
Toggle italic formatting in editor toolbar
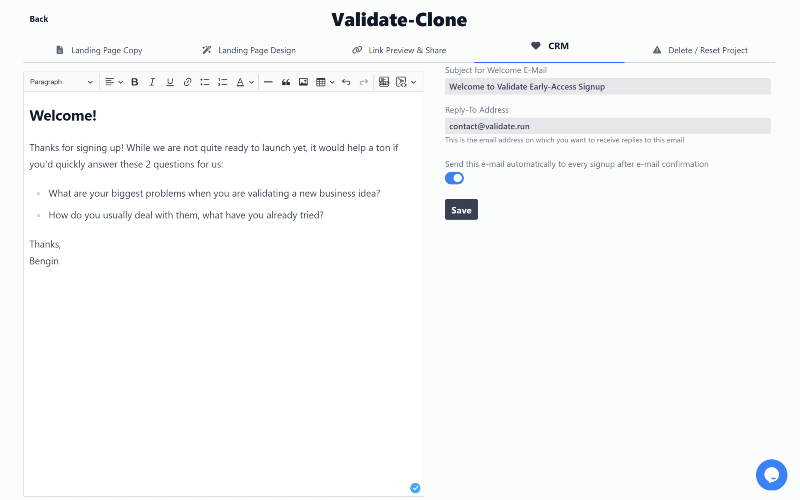152,82
